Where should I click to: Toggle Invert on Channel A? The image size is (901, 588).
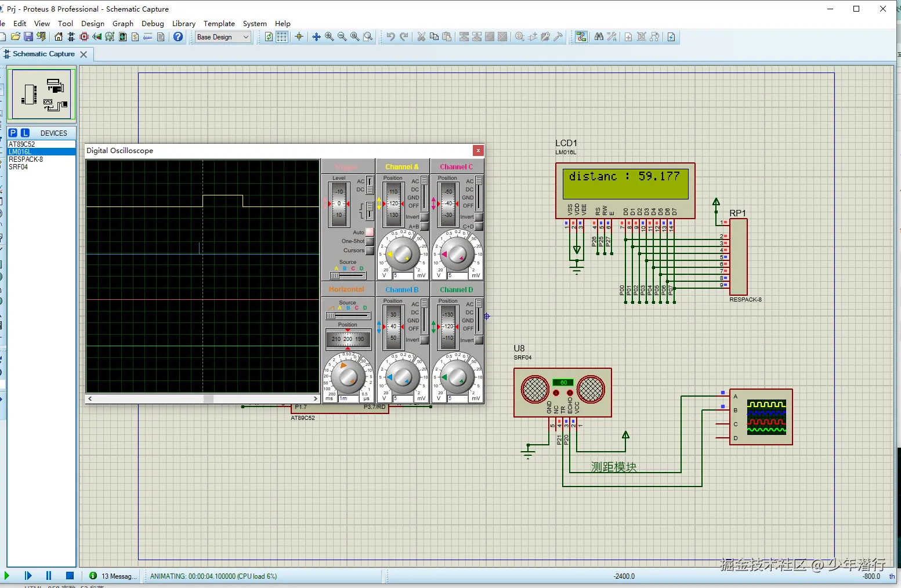pos(425,217)
